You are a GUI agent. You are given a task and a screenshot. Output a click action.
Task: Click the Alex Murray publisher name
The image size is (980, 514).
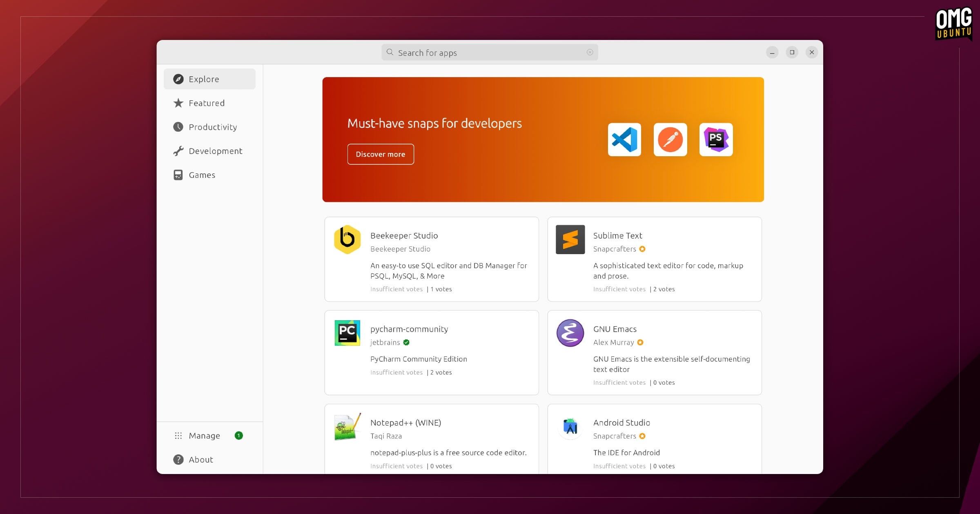click(x=613, y=343)
